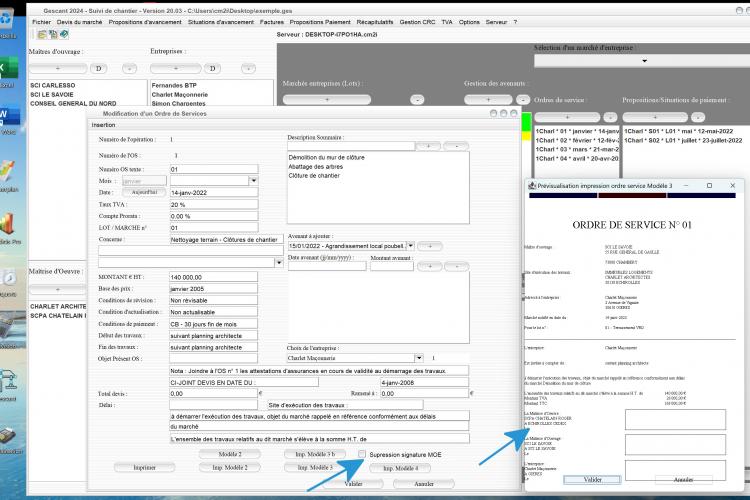Click the plus button under Maîtrise d'Oeuvre
The width and height of the screenshot is (750, 500).
(58, 289)
